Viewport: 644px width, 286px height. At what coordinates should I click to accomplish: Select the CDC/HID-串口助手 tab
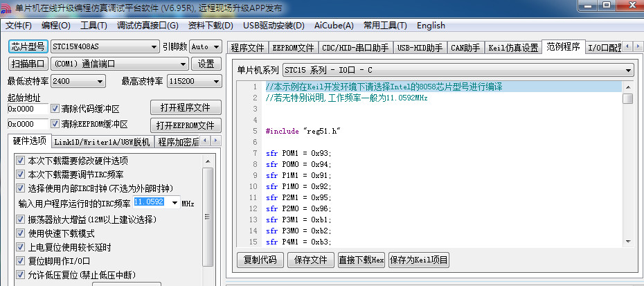pos(355,48)
